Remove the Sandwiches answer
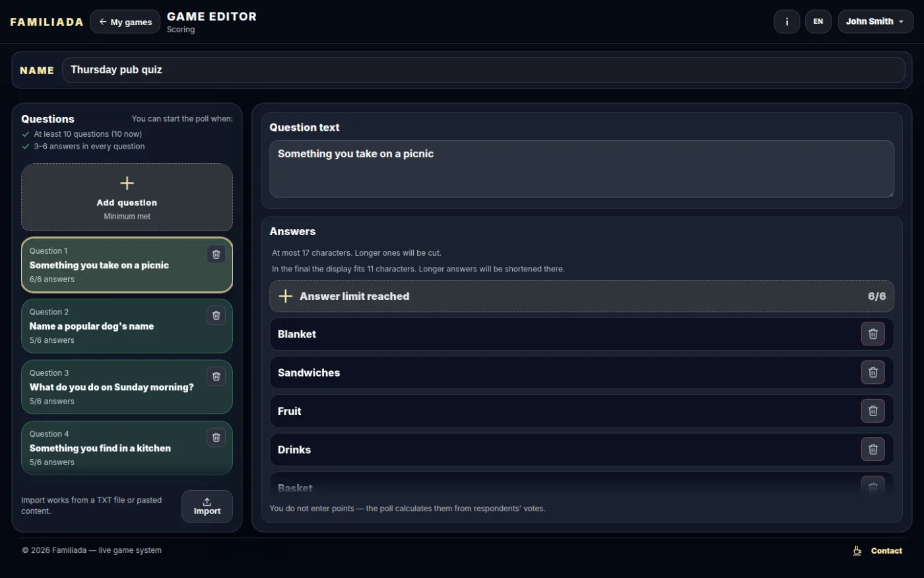 873,373
